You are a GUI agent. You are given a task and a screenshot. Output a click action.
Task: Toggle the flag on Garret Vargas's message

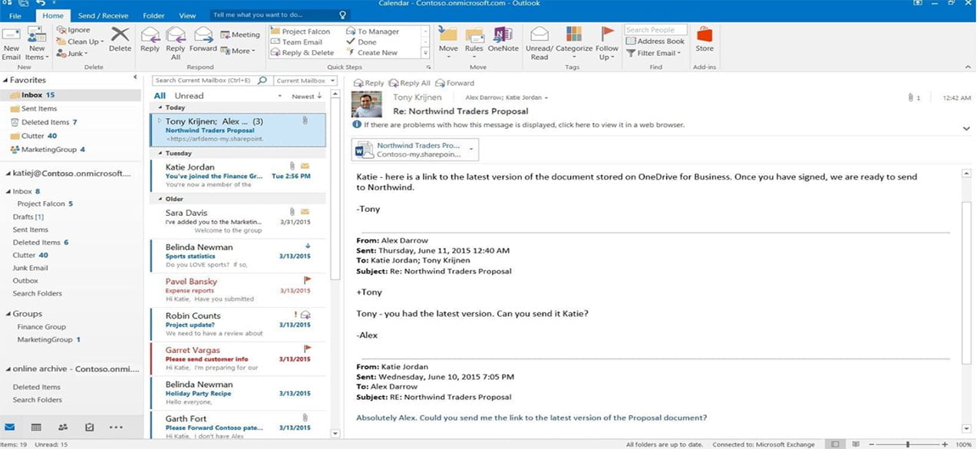307,349
